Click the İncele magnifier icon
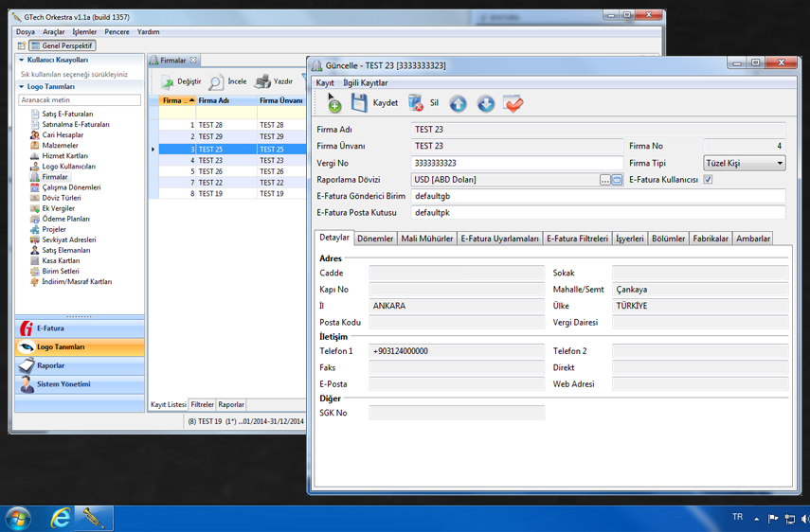 (217, 82)
